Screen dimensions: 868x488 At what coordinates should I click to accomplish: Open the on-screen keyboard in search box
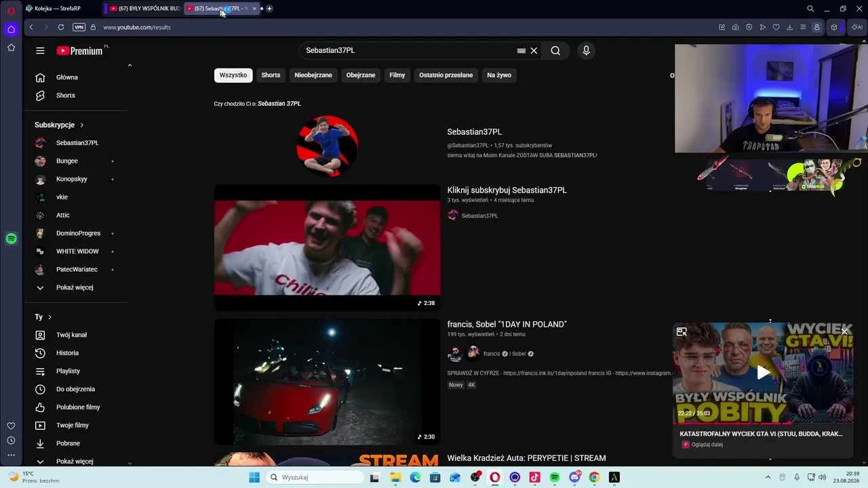tap(521, 51)
